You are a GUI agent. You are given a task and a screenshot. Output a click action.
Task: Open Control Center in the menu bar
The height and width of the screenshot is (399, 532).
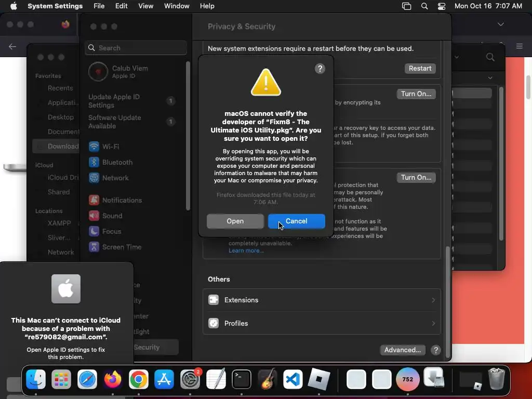[x=442, y=6]
